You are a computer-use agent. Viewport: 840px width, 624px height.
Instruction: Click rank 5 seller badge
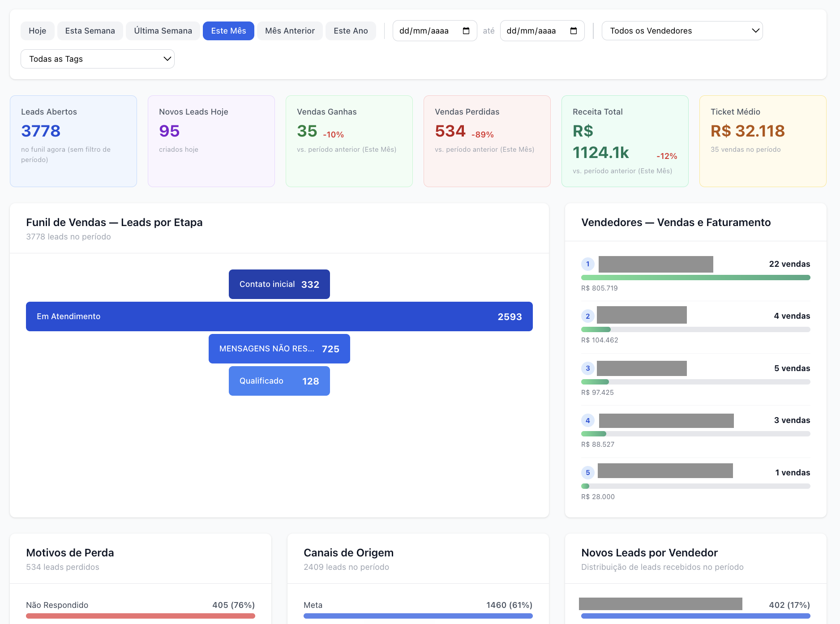coord(588,473)
